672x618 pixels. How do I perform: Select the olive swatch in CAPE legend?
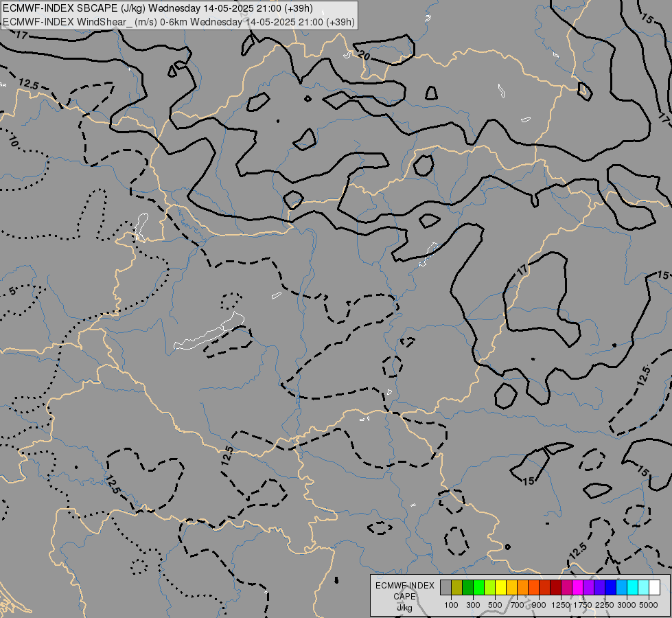click(x=457, y=587)
